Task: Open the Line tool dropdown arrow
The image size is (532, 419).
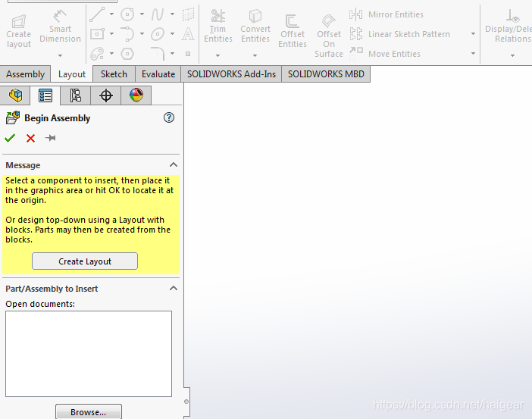Action: pyautogui.click(x=111, y=14)
